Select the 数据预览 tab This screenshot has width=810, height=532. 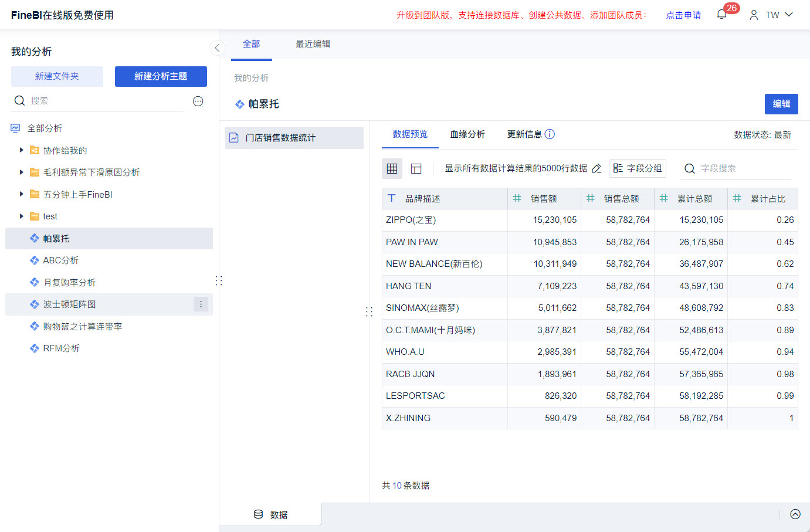[411, 134]
